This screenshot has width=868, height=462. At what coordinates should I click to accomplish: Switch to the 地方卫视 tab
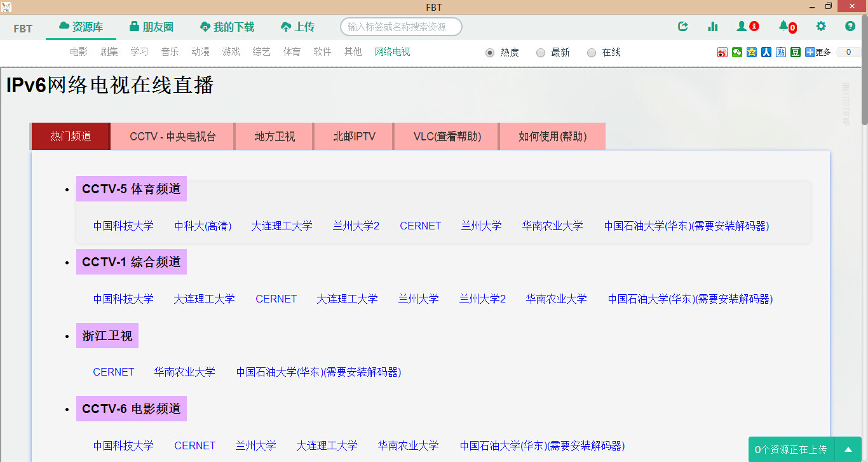pos(275,136)
